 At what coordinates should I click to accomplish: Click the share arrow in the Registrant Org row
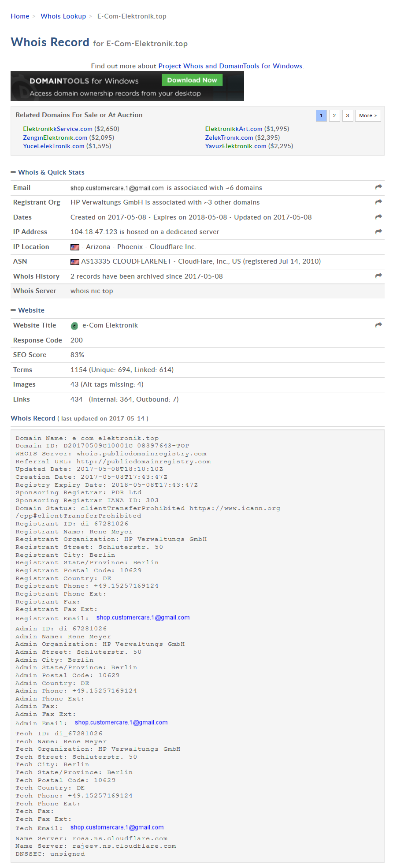[x=378, y=202]
